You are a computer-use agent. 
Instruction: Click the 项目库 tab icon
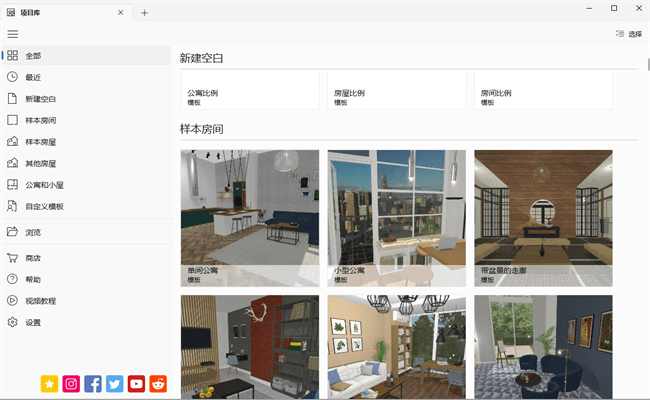click(x=11, y=13)
